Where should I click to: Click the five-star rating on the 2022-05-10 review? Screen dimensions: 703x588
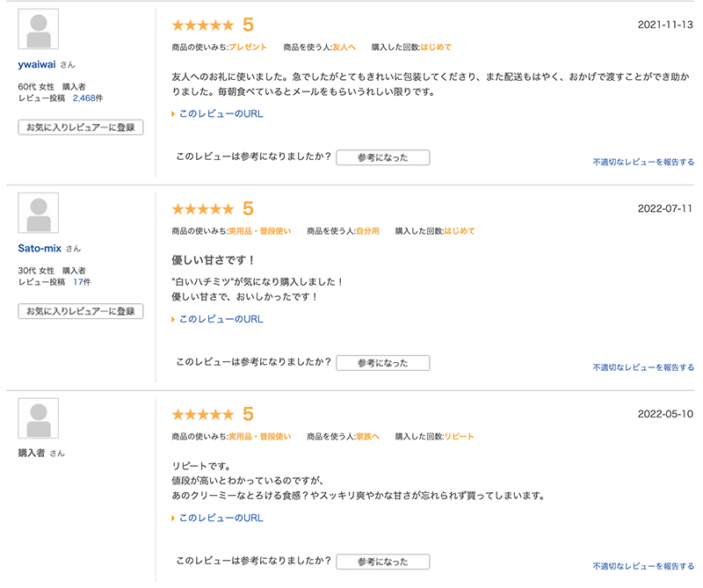[x=203, y=414]
